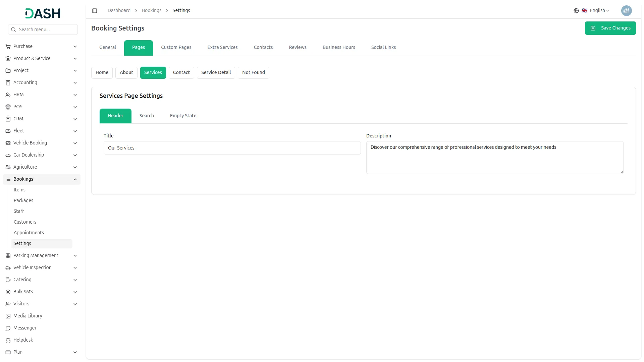
Task: Open the Empty State sub-tab
Action: [183, 116]
